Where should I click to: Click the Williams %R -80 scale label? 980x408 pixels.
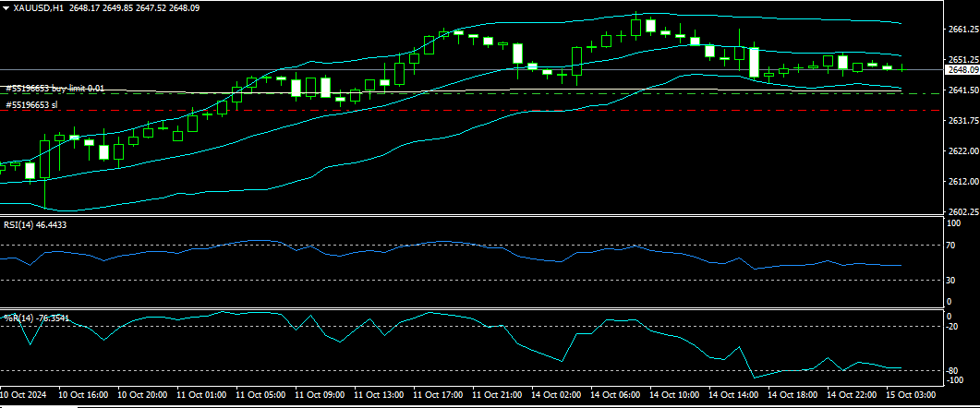click(950, 370)
